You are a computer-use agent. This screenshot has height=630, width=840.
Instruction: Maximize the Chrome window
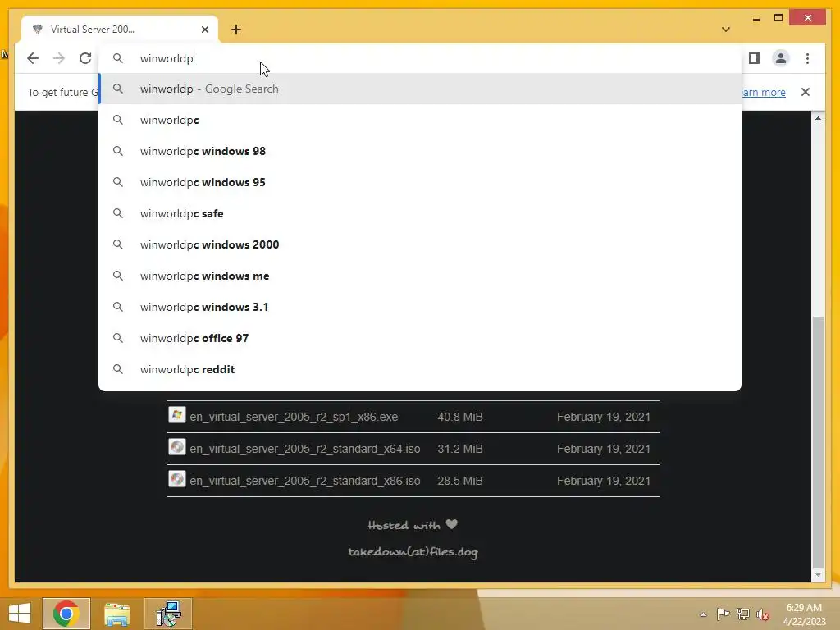778,18
